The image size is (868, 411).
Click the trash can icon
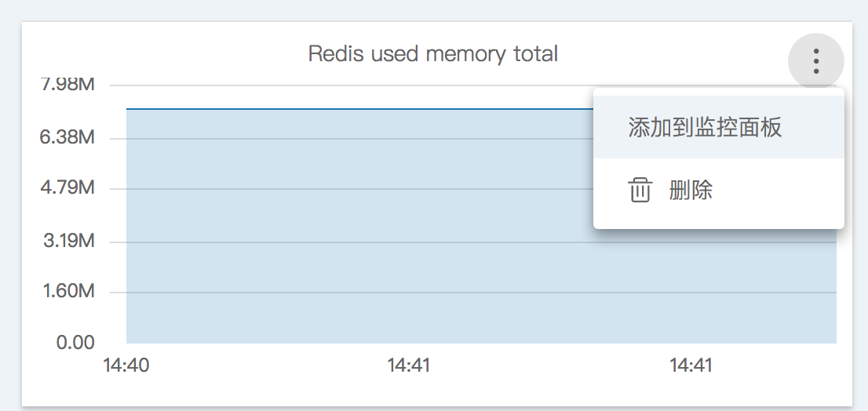pos(640,190)
